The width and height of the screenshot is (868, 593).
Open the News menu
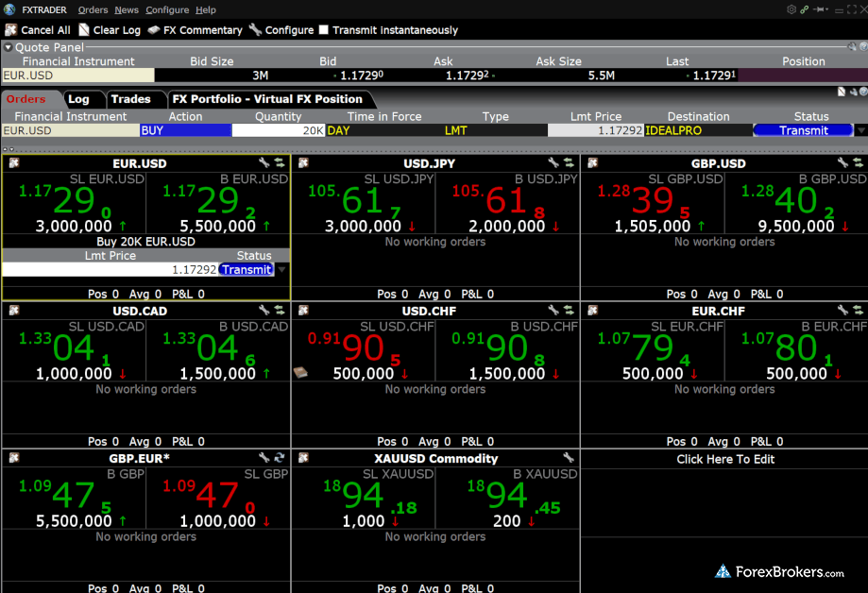(x=127, y=10)
